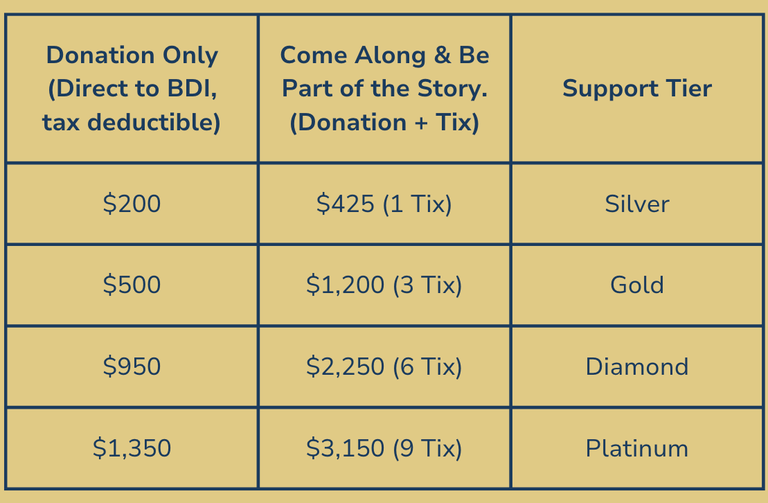Click the $425 (1 Tix) cell
Image resolution: width=768 pixels, height=503 pixels.
coord(384,203)
